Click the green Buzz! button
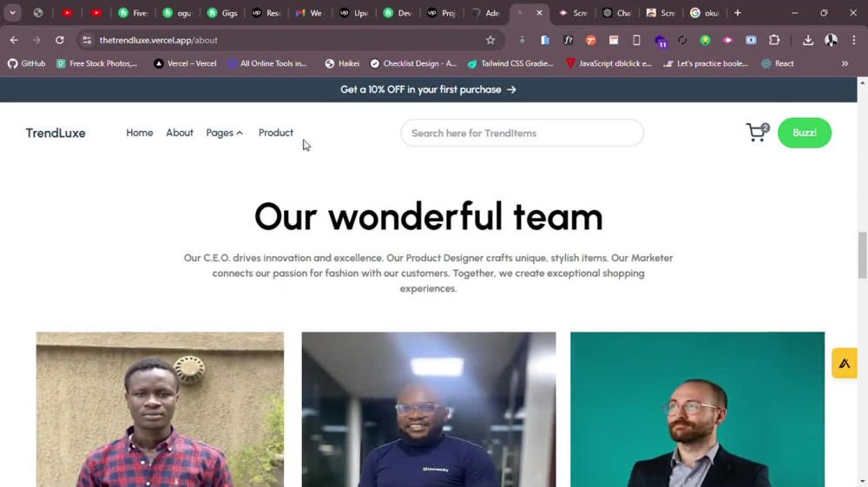The image size is (868, 487). [x=805, y=133]
